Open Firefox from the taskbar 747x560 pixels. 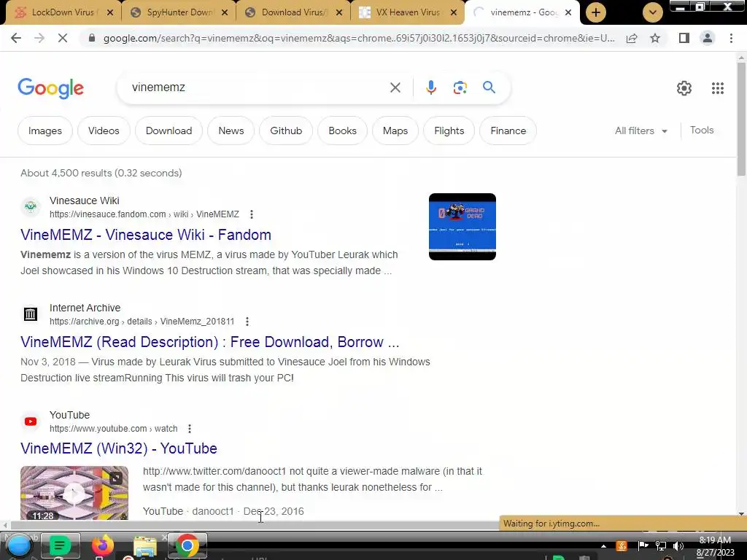pos(103,545)
